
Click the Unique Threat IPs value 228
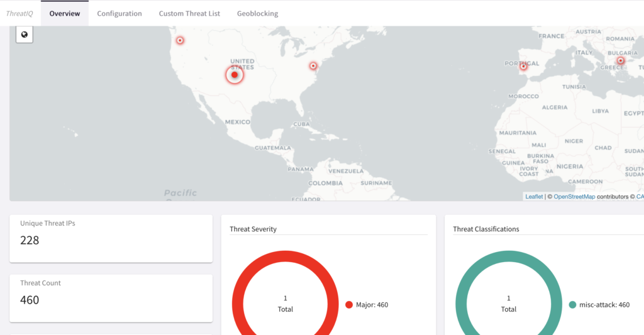point(30,240)
